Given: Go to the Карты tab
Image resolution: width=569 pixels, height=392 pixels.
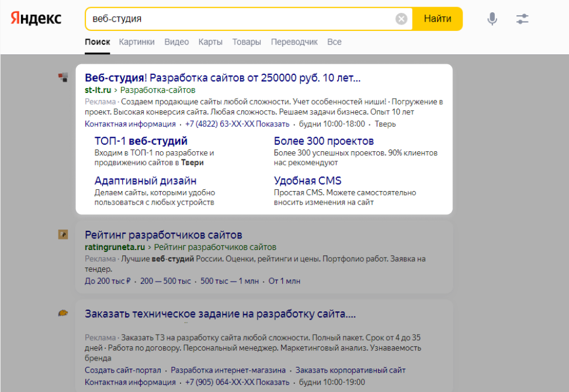Looking at the screenshot, I should click(210, 42).
